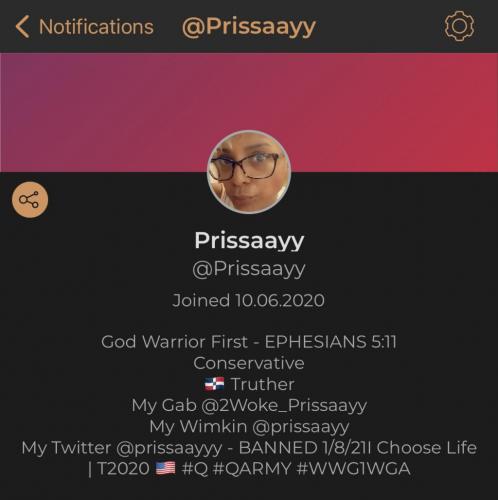This screenshot has width=498, height=500.
Task: Select the @Prissaayy header title
Action: [x=249, y=27]
